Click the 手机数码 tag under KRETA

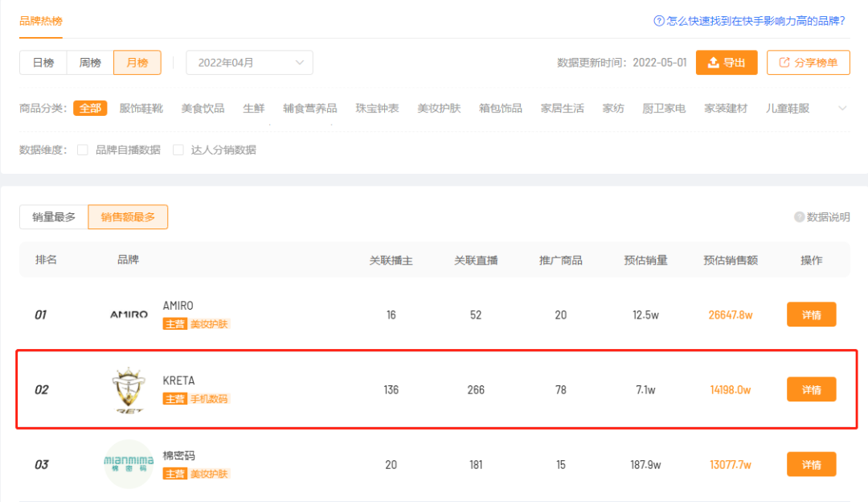[x=209, y=399]
